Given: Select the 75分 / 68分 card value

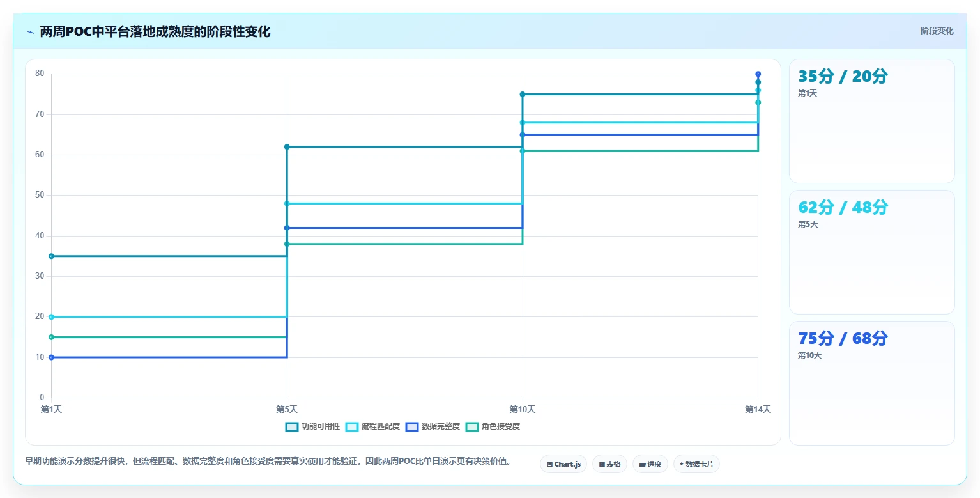Looking at the screenshot, I should click(x=843, y=338).
